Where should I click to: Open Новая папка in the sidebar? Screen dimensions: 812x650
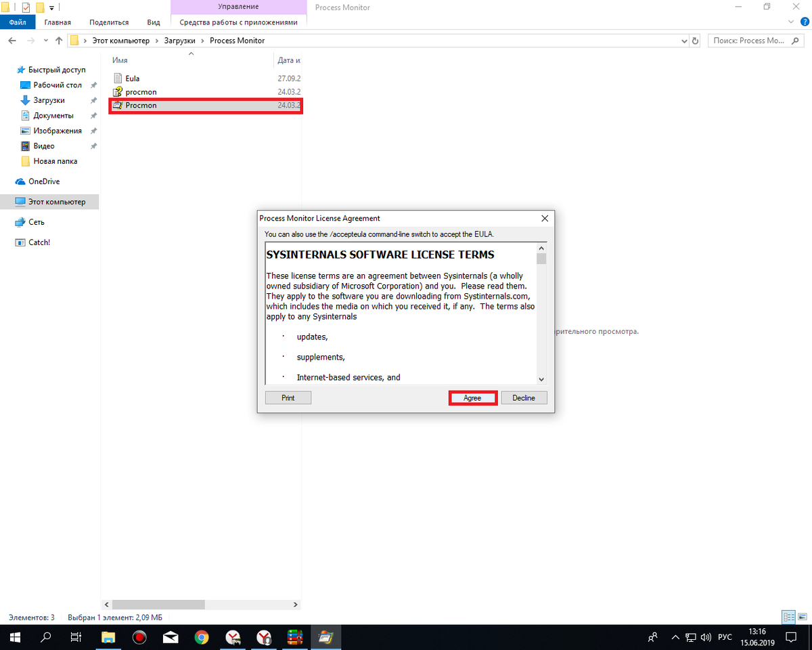pyautogui.click(x=55, y=161)
